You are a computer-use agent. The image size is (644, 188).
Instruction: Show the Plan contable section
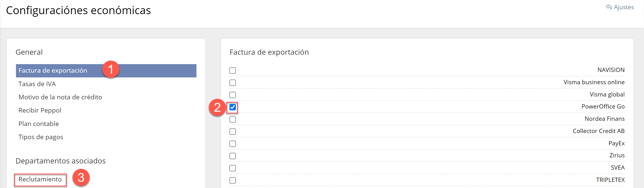pyautogui.click(x=38, y=124)
